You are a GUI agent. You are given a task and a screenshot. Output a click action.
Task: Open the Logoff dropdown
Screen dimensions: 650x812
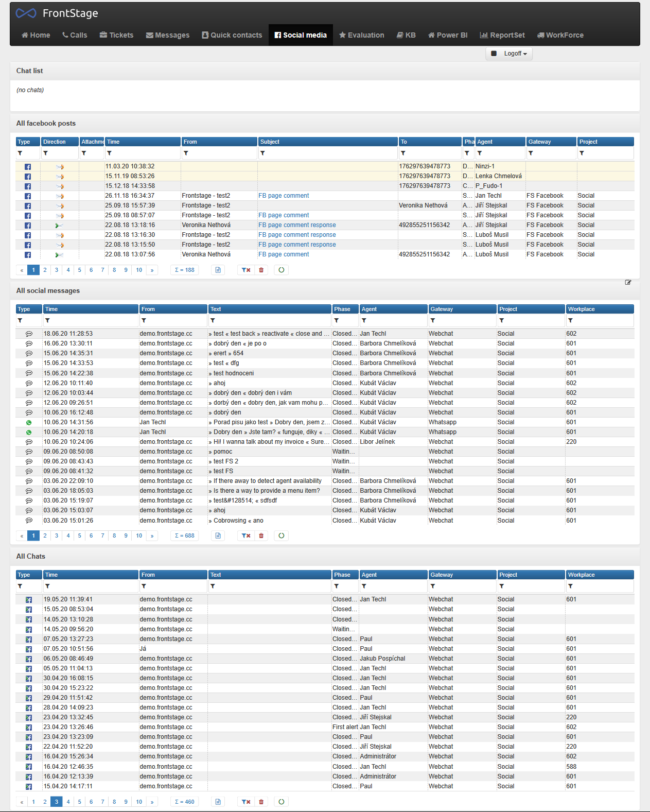point(509,54)
